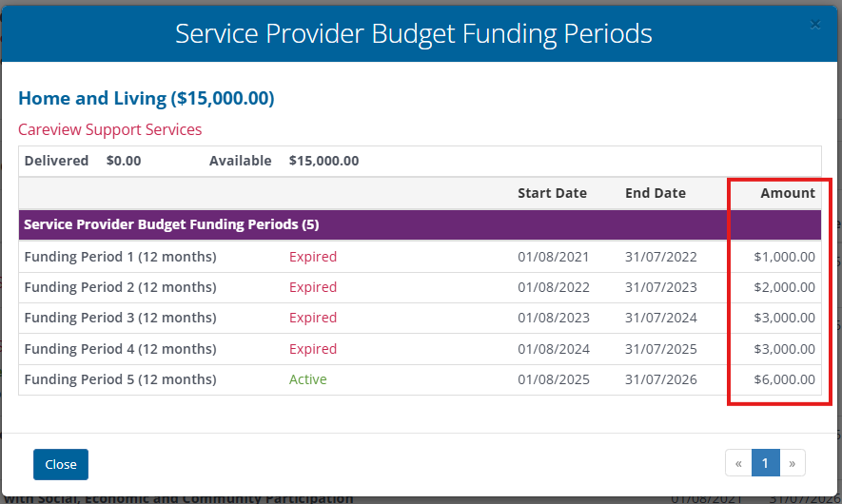The width and height of the screenshot is (842, 504).
Task: Dismiss dialog with top-right X icon
Action: click(815, 24)
